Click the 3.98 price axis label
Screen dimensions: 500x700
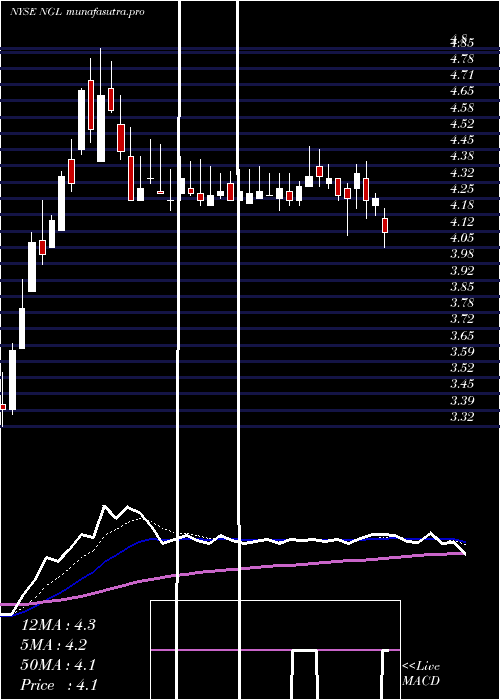pyautogui.click(x=462, y=254)
